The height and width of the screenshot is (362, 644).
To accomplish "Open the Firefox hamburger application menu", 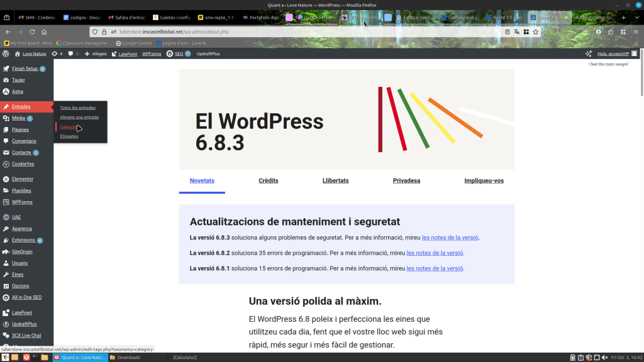I will click(x=635, y=31).
